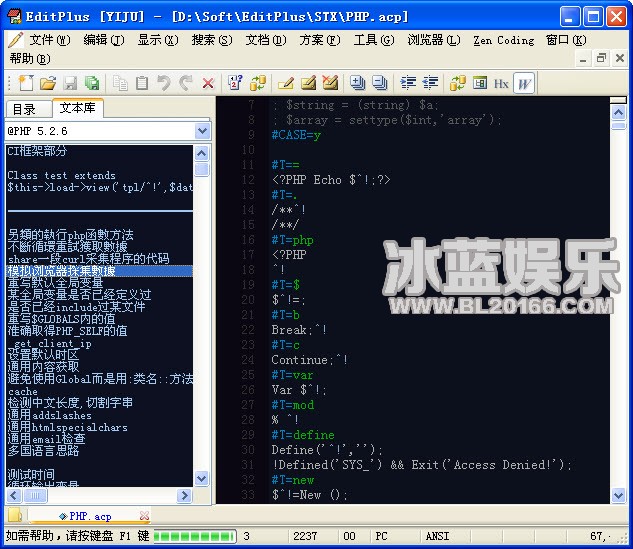633x549 pixels.
Task: Open the 浏览器(L) menu
Action: (434, 40)
